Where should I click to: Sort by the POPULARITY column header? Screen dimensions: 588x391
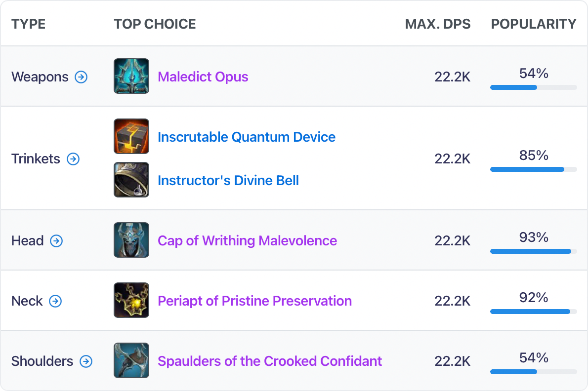(x=533, y=23)
